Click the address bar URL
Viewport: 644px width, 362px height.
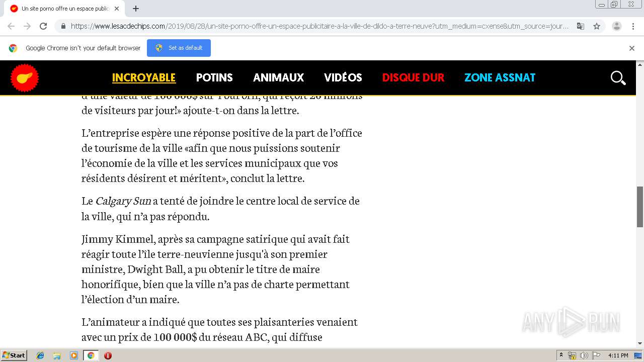coord(319,26)
